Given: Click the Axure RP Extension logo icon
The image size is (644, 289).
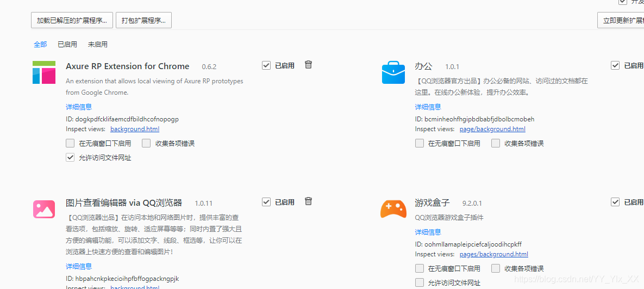Looking at the screenshot, I should (x=44, y=72).
